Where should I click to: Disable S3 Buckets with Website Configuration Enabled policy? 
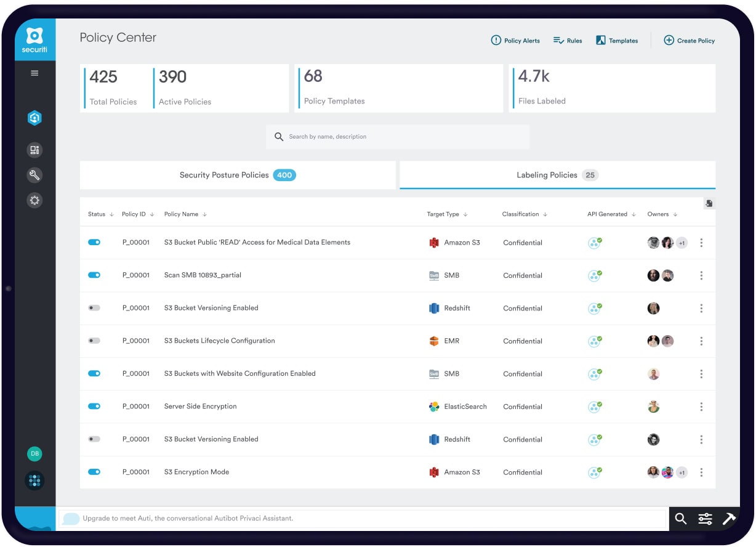[94, 373]
